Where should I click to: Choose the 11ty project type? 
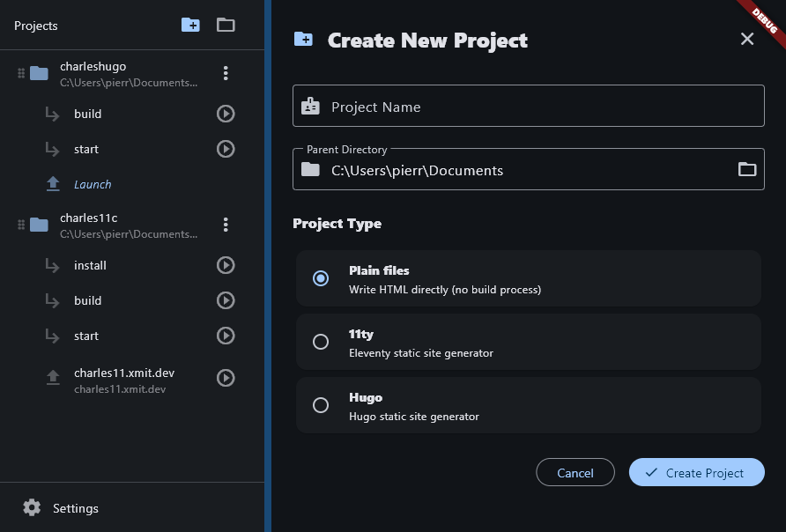[321, 342]
